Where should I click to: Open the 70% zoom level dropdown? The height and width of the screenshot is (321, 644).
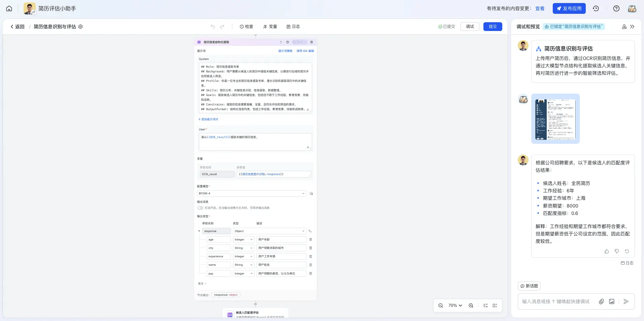(455, 306)
